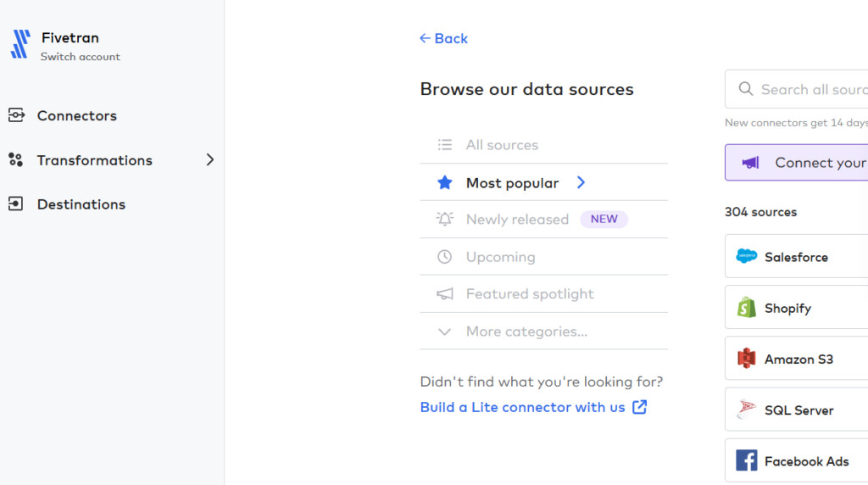The height and width of the screenshot is (485, 868).
Task: Click the Back arrow icon
Action: click(x=425, y=38)
